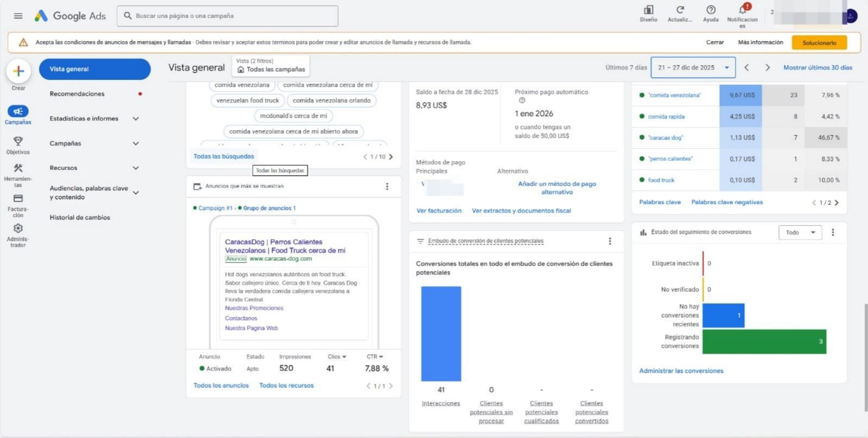The image size is (868, 438).
Task: Go to previous date range arrow
Action: pos(746,68)
